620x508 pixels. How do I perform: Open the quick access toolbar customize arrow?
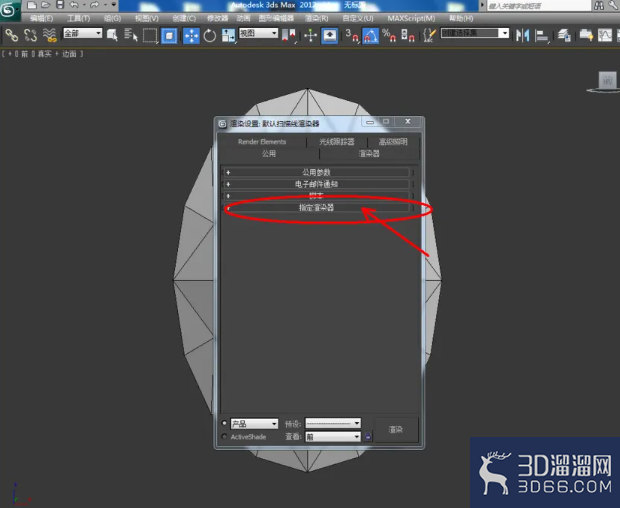point(114,5)
